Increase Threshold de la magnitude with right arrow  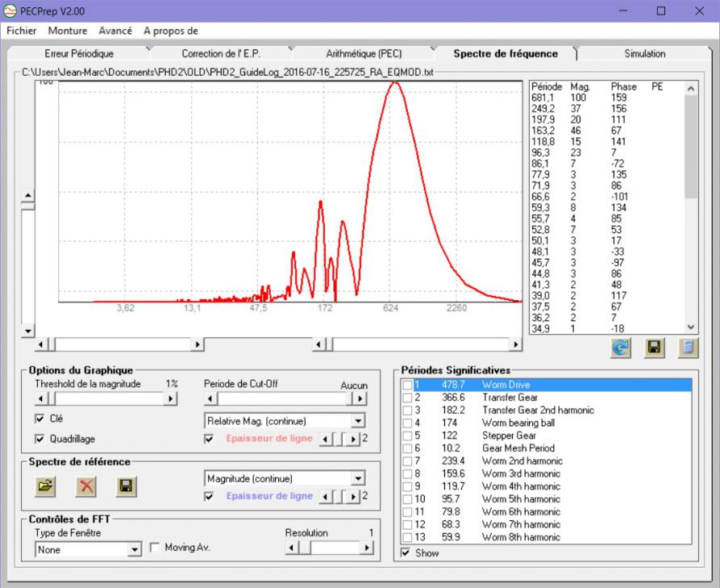pos(170,398)
